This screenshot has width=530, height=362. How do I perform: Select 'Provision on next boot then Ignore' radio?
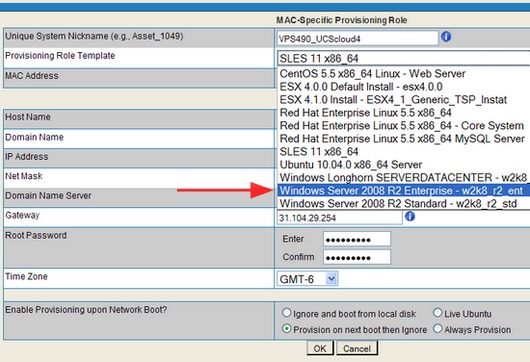click(x=286, y=329)
